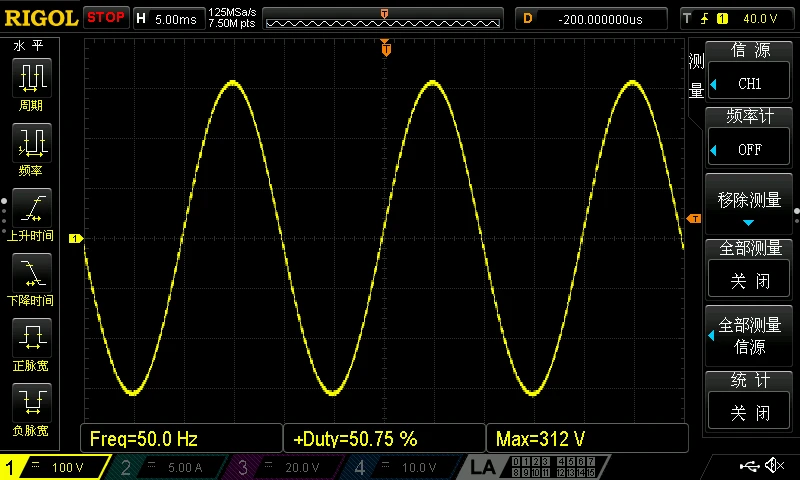Click the trigger level marker at right edge

694,218
